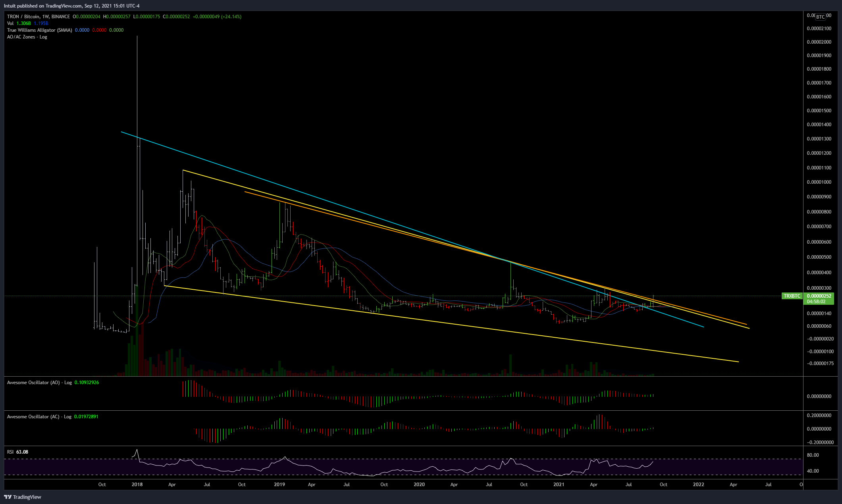Click the -0.00000175 price axis label
This screenshot has height=504, width=842.
click(820, 364)
